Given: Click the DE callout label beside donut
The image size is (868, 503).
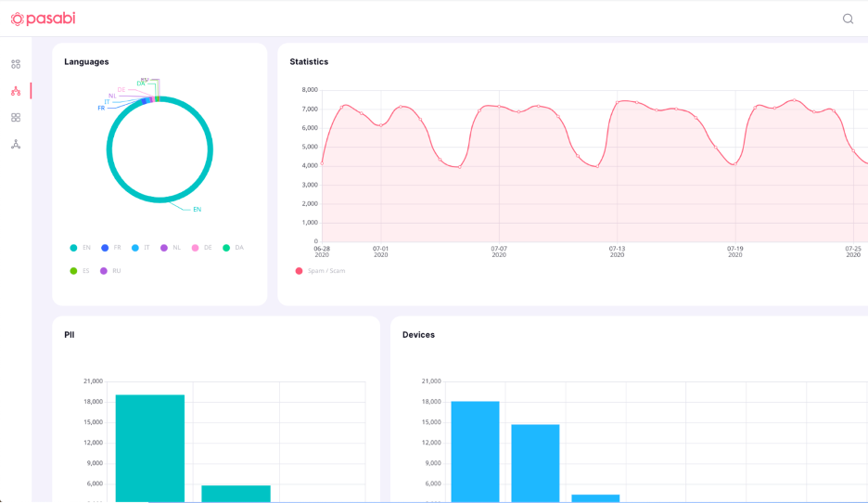Looking at the screenshot, I should [121, 90].
